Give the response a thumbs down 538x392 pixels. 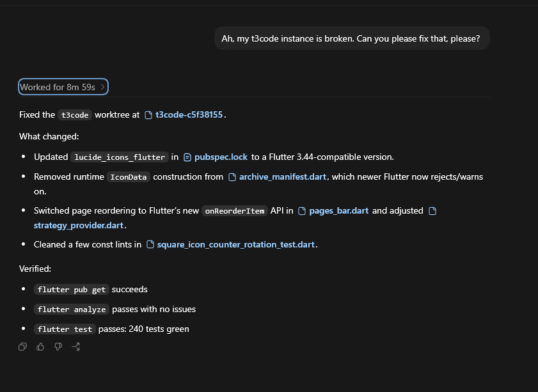tap(58, 347)
